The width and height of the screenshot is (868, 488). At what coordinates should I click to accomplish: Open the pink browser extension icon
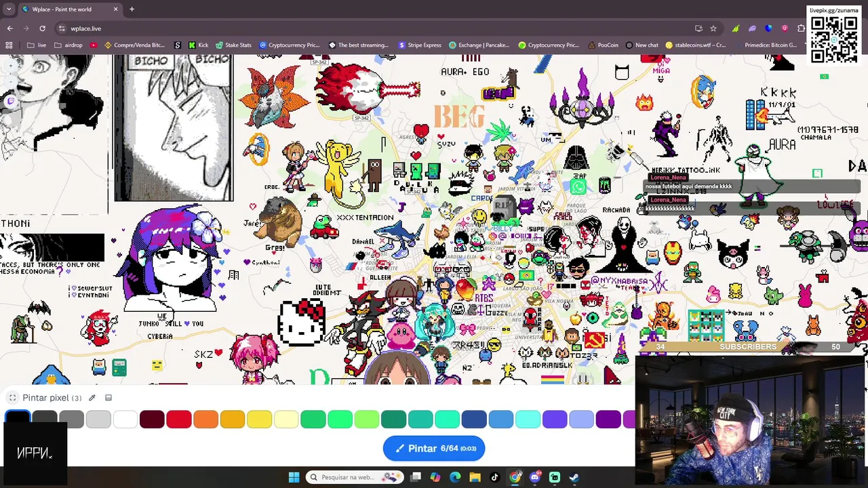coord(785,28)
